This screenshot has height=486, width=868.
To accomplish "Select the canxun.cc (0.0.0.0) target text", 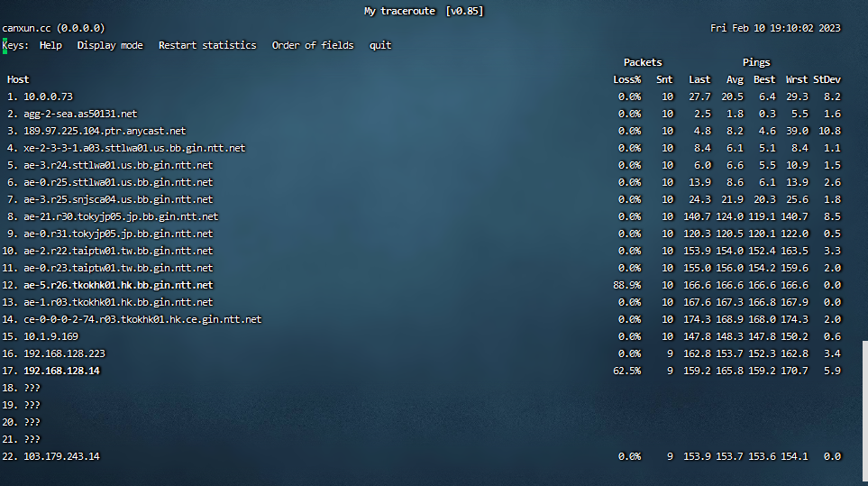I will tap(53, 28).
